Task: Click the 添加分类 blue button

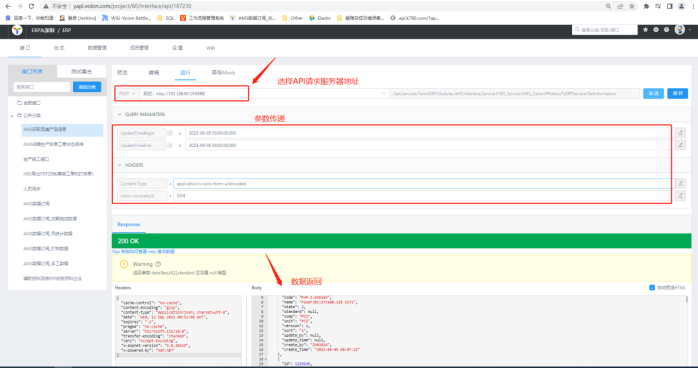Action: [x=87, y=87]
